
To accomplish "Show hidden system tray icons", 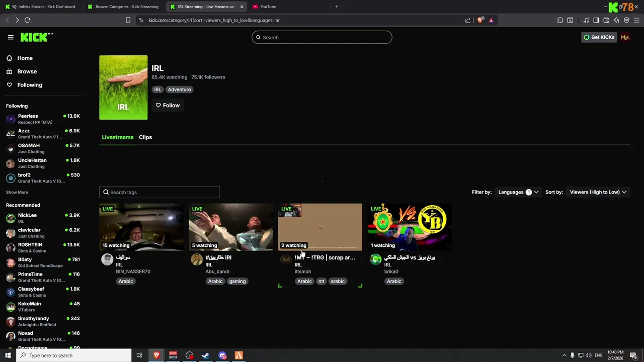I will tap(565, 355).
